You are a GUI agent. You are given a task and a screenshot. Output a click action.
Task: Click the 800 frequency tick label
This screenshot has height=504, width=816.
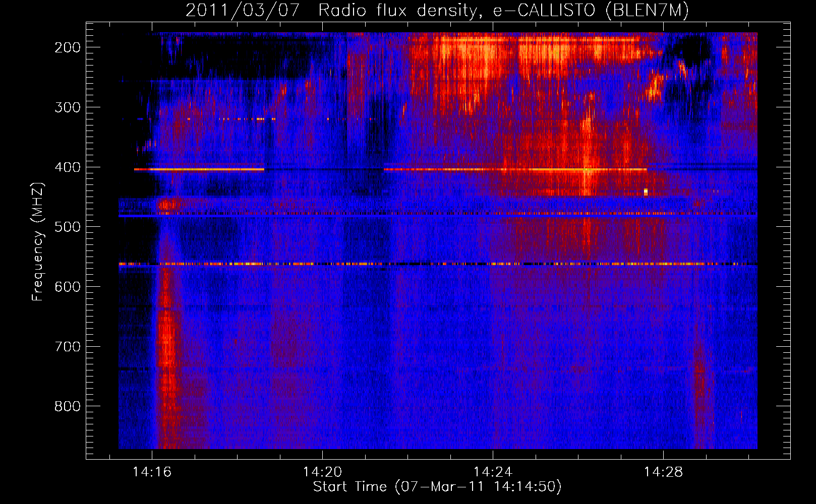68,406
